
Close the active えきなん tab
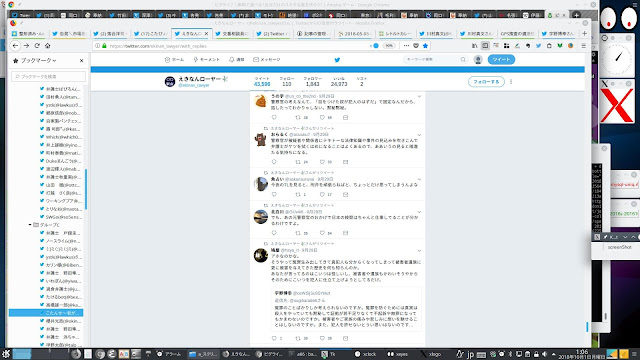pyautogui.click(x=207, y=33)
